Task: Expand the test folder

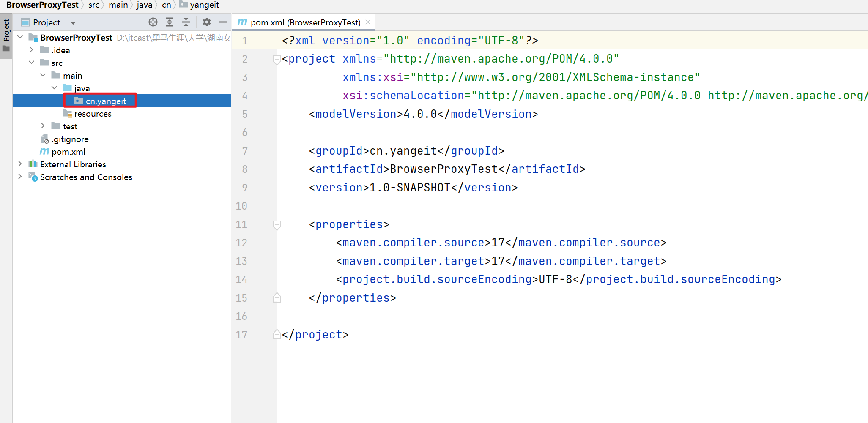Action: [43, 126]
